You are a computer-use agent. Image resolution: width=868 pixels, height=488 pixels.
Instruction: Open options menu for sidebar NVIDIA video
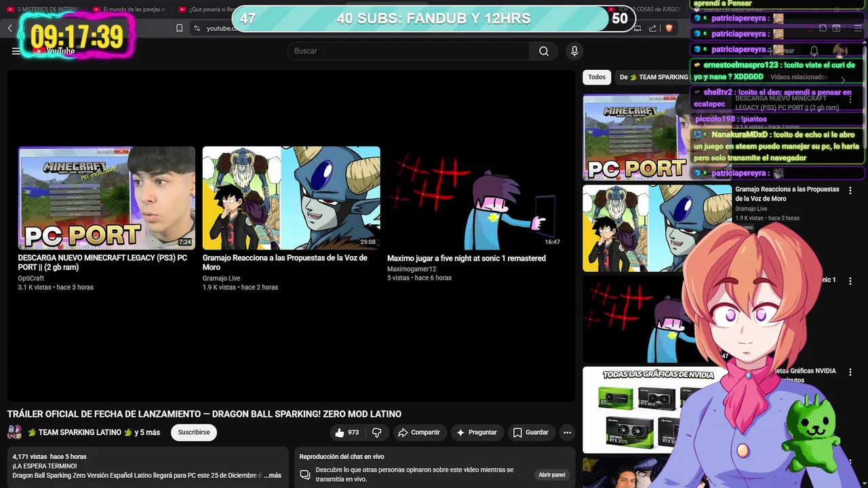[850, 371]
